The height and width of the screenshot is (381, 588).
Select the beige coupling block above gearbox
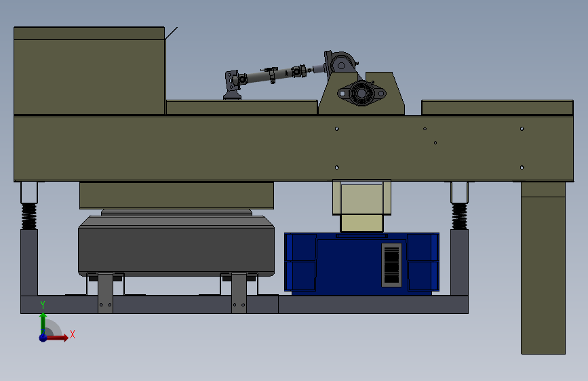tap(362, 206)
